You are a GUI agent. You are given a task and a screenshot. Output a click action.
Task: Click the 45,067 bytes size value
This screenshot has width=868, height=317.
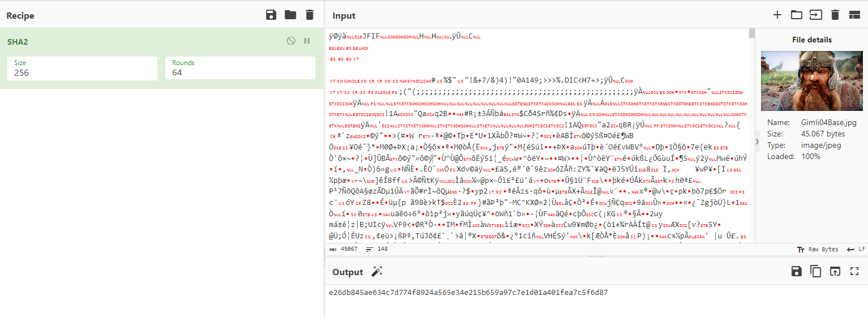point(824,134)
